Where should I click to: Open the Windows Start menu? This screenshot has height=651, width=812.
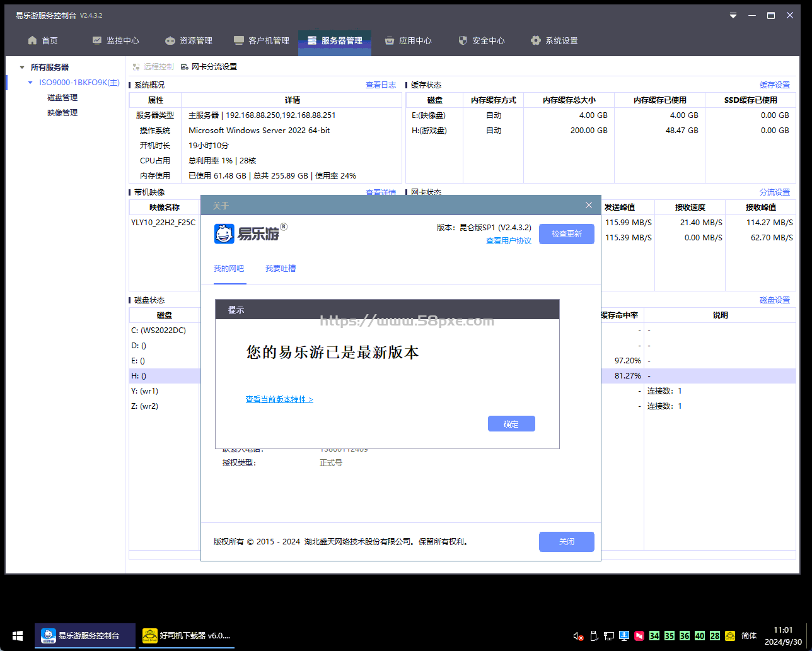pyautogui.click(x=18, y=636)
